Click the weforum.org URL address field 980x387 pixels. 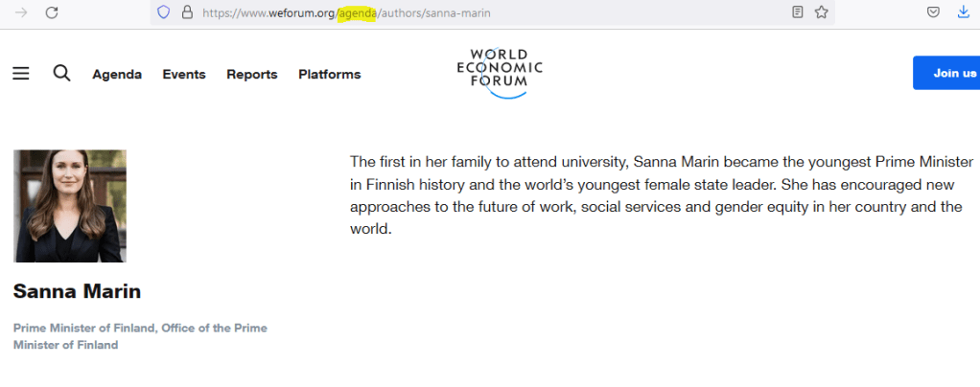pos(479,12)
